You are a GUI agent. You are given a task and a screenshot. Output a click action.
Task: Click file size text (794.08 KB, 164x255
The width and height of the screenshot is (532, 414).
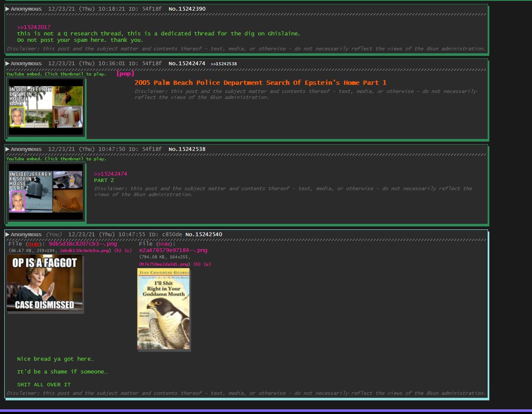click(165, 257)
